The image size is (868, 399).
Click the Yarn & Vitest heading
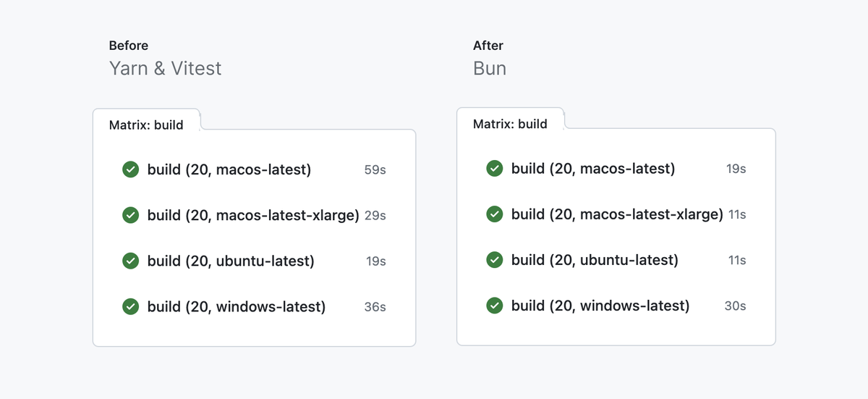click(165, 69)
